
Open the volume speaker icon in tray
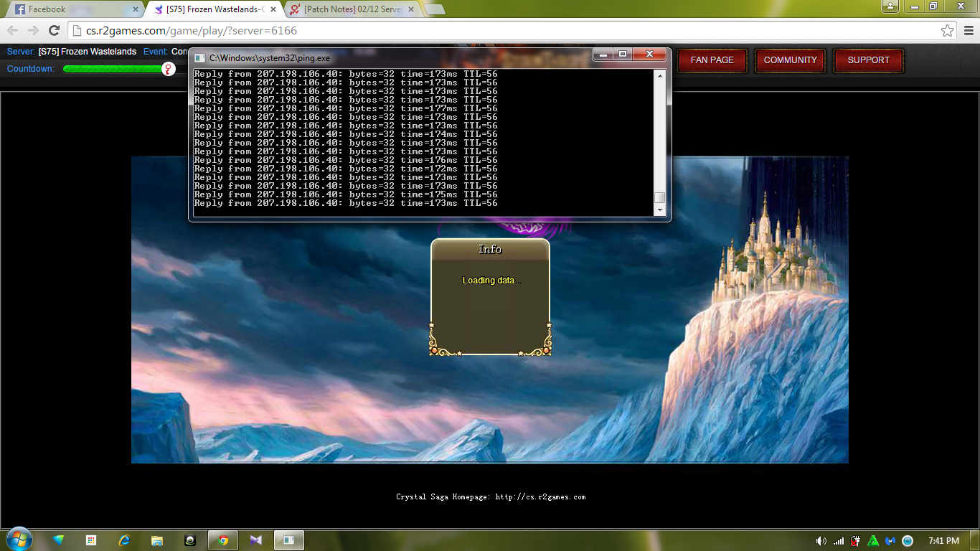click(821, 541)
